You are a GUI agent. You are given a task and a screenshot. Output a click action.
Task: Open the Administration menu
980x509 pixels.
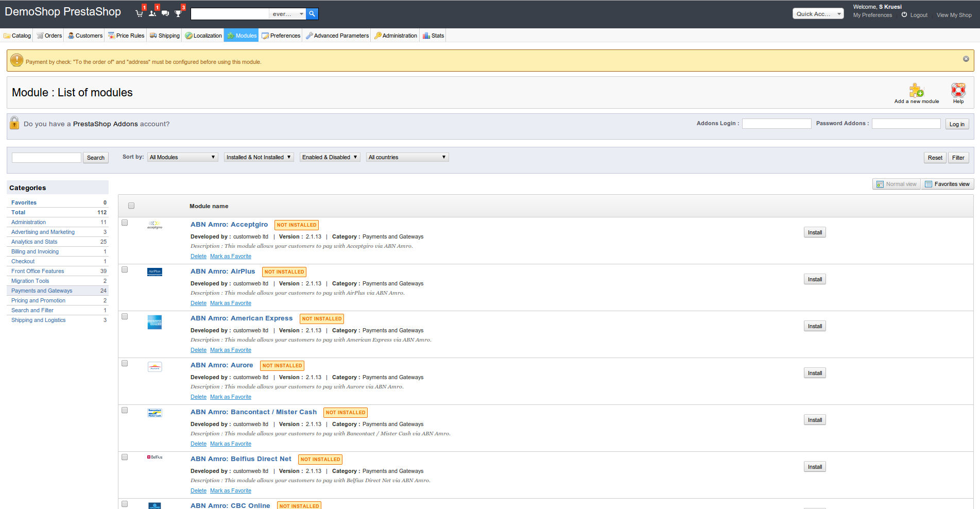[396, 36]
